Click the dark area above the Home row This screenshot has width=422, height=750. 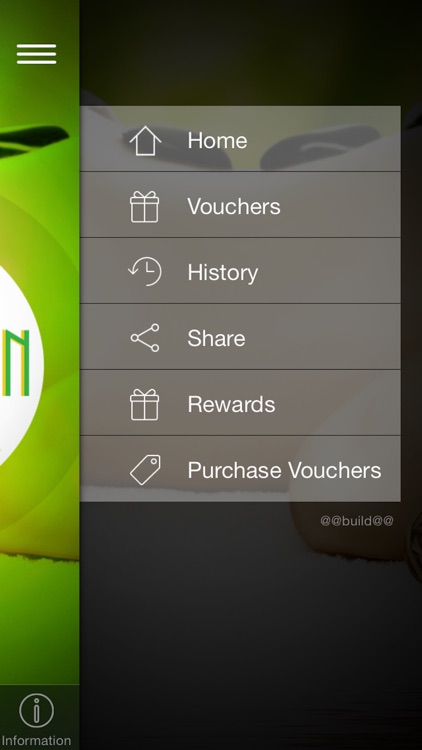[x=251, y=53]
